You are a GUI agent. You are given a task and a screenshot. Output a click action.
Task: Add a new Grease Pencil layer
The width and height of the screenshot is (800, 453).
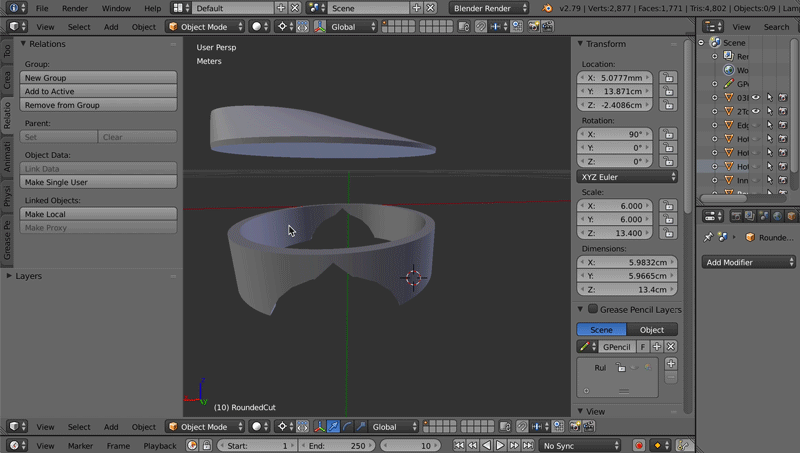pos(671,364)
